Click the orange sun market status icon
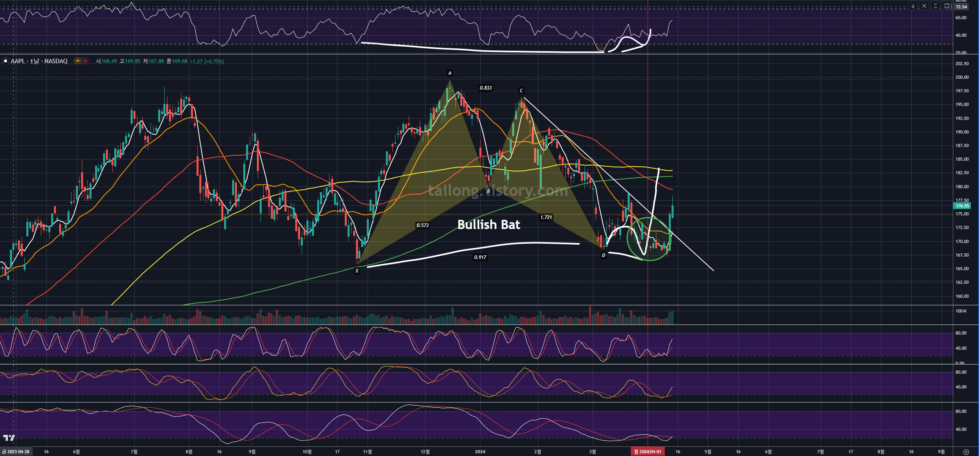 click(x=78, y=61)
